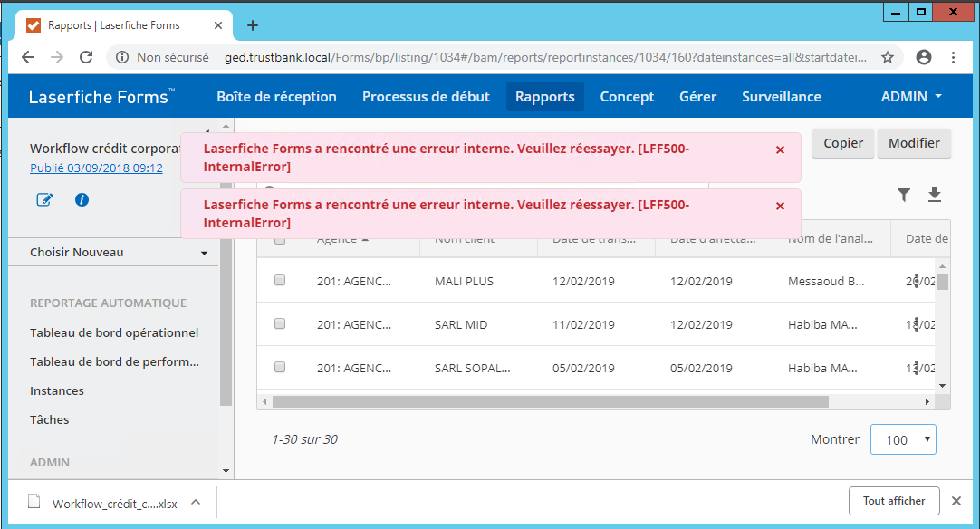Viewport: 980px width, 529px height.
Task: Open the Concept menu
Action: [627, 97]
